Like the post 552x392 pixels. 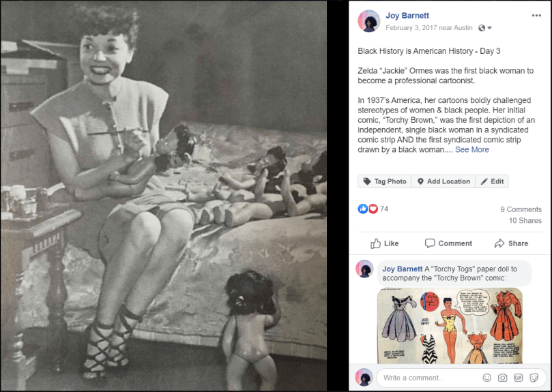pyautogui.click(x=384, y=243)
